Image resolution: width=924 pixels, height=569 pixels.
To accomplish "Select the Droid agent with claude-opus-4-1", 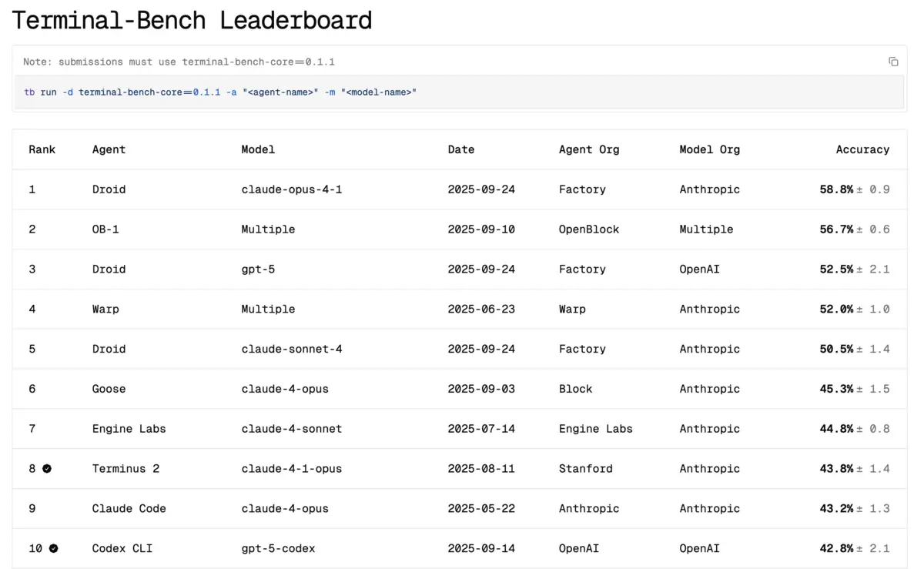I will click(109, 189).
